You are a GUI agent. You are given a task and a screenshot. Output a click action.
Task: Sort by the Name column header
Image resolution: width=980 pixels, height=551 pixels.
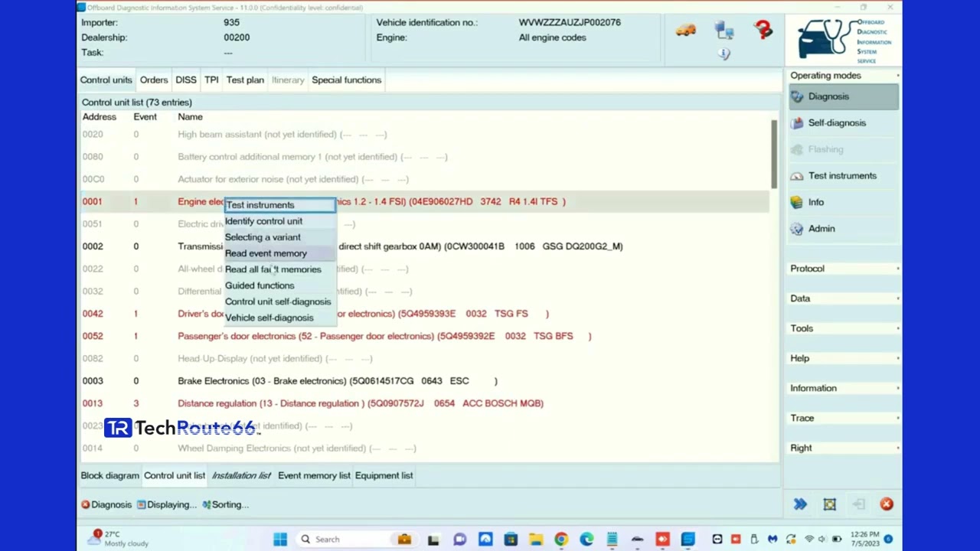[x=190, y=117]
